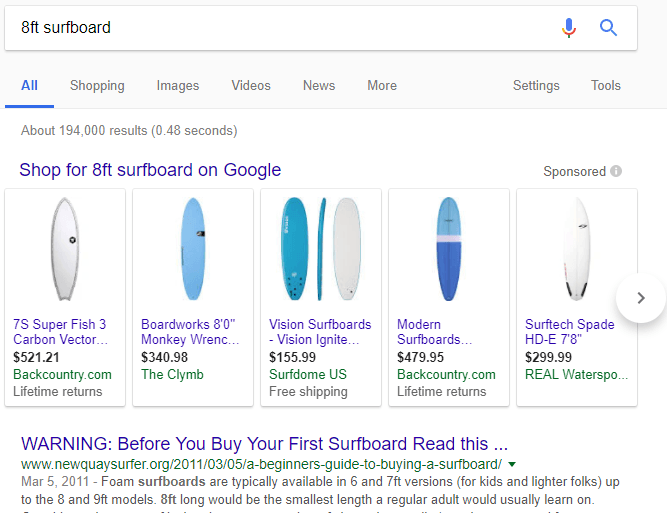Open search Settings
The image size is (667, 513).
536,85
